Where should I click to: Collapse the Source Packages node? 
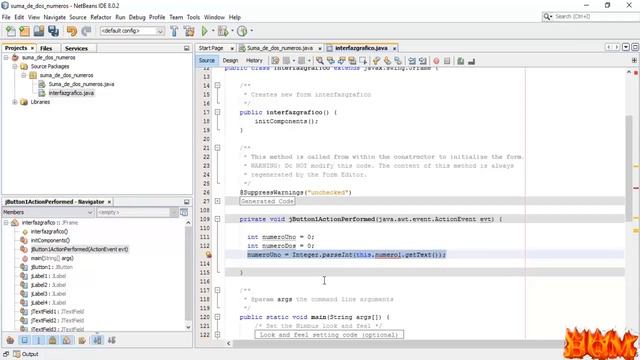pos(15,66)
